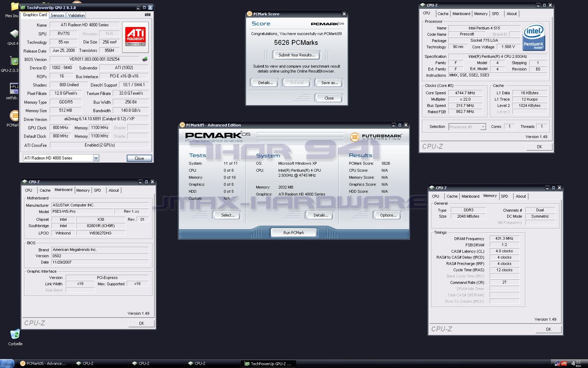The width and height of the screenshot is (588, 368).
Task: Click the Memory Type GDDR5 field
Action: click(x=66, y=102)
